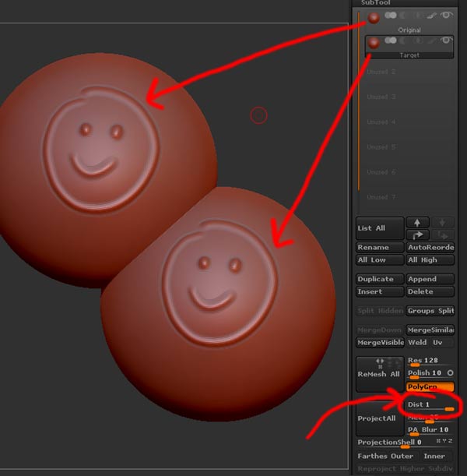Screen dimensions: 467x476
Task: Set subtools to All Low
Action: tap(380, 260)
